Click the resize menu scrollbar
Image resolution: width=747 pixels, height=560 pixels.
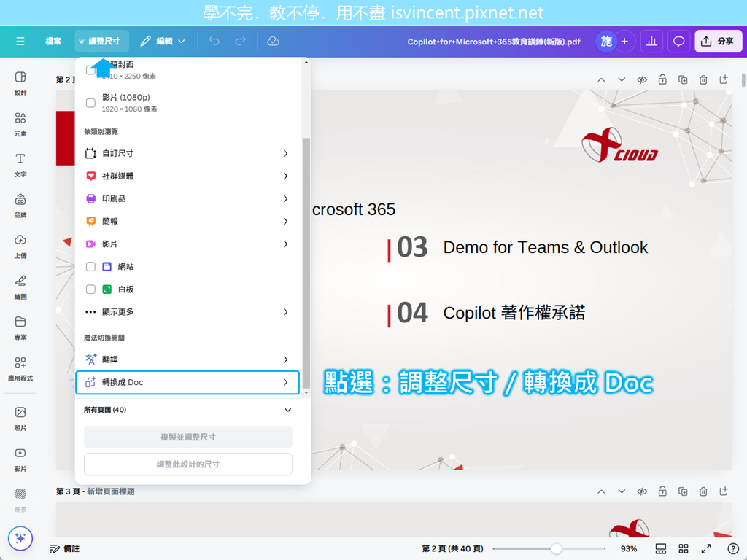(306, 262)
